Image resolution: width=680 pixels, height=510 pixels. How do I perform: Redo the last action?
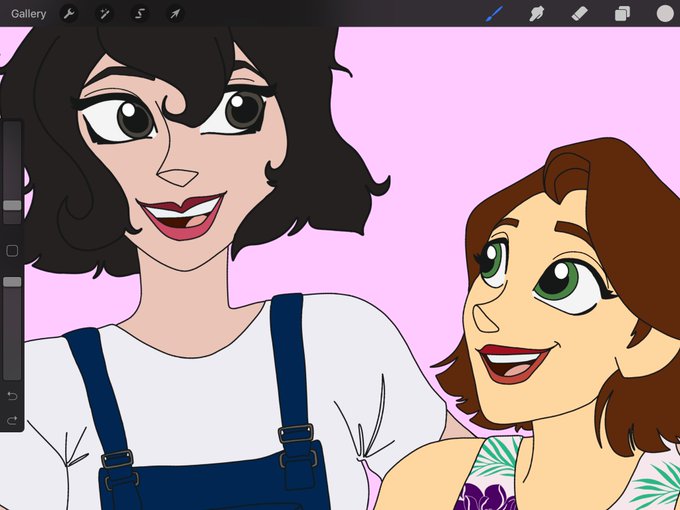[12, 420]
